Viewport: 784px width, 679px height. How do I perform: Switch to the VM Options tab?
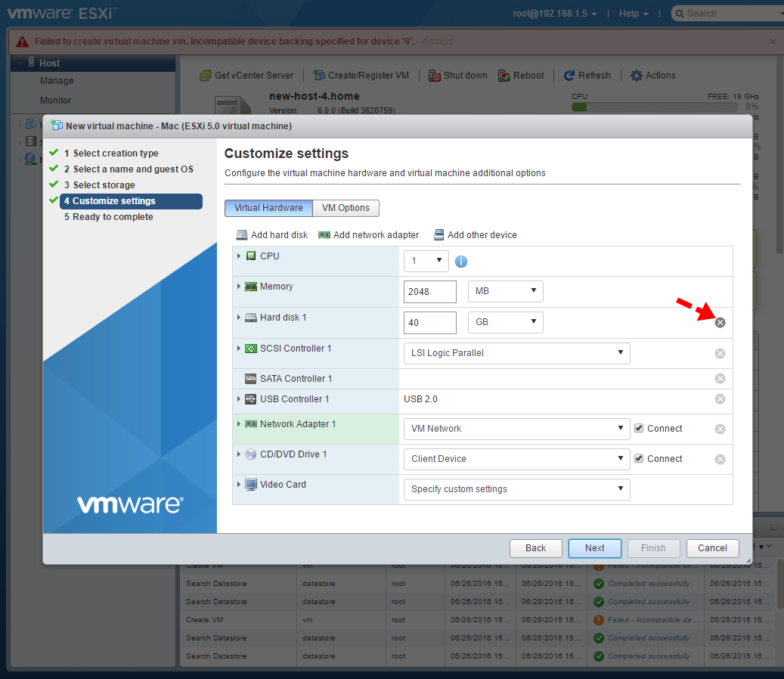346,208
